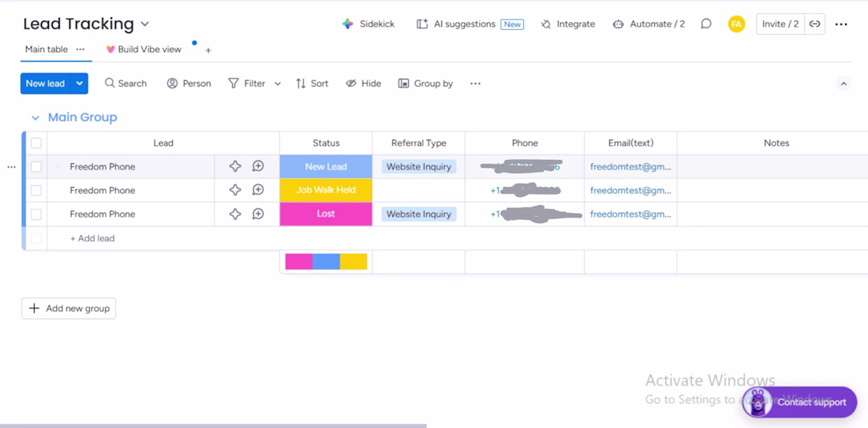The height and width of the screenshot is (428, 868).
Task: Click the New lead button
Action: (x=46, y=84)
